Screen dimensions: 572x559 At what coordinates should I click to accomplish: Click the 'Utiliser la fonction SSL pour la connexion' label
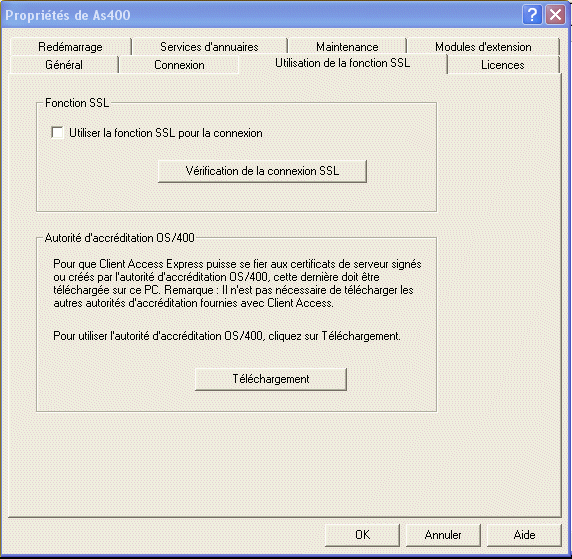click(x=166, y=133)
